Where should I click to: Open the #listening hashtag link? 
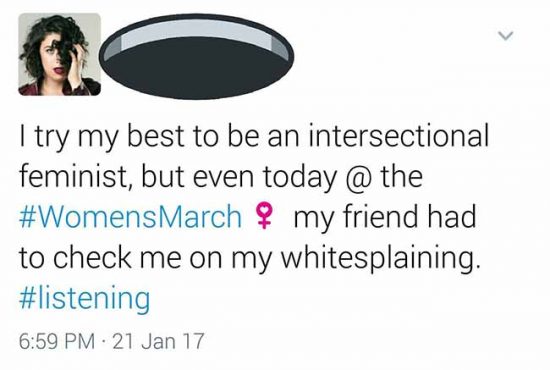(85, 299)
